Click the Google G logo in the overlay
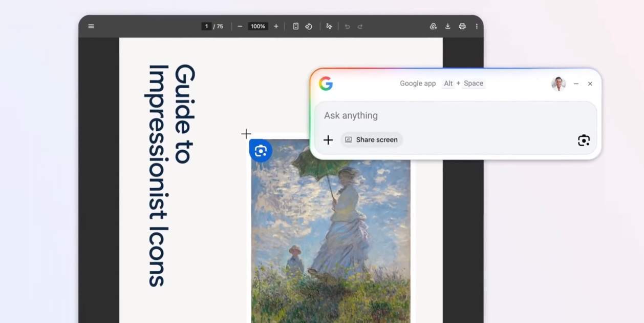 (x=327, y=84)
